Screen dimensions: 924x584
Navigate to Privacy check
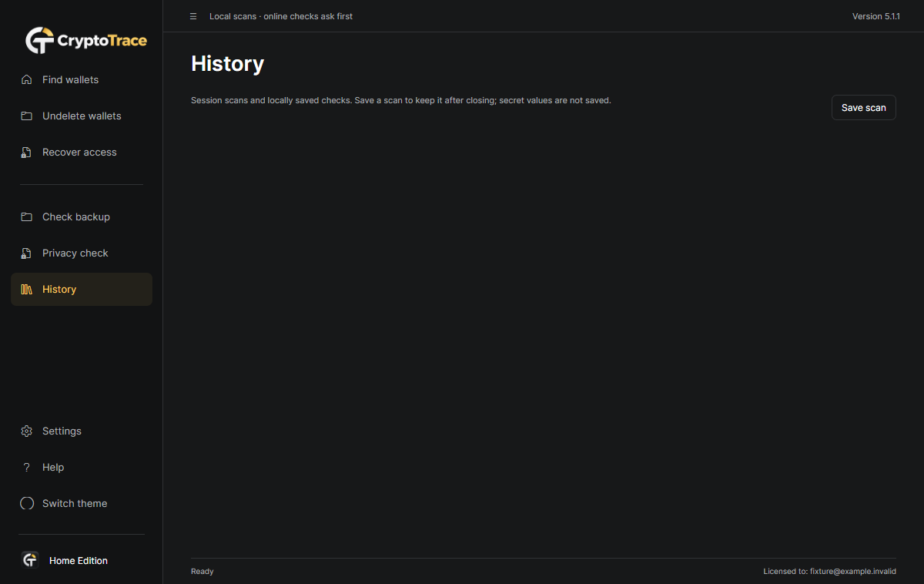82,253
